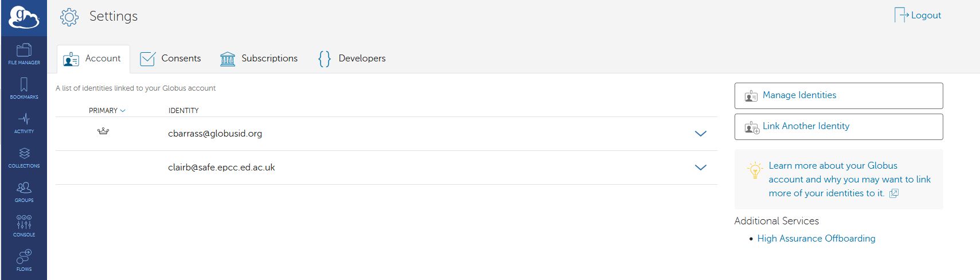The height and width of the screenshot is (280, 980).
Task: Go to Activity in the sidebar
Action: click(24, 122)
